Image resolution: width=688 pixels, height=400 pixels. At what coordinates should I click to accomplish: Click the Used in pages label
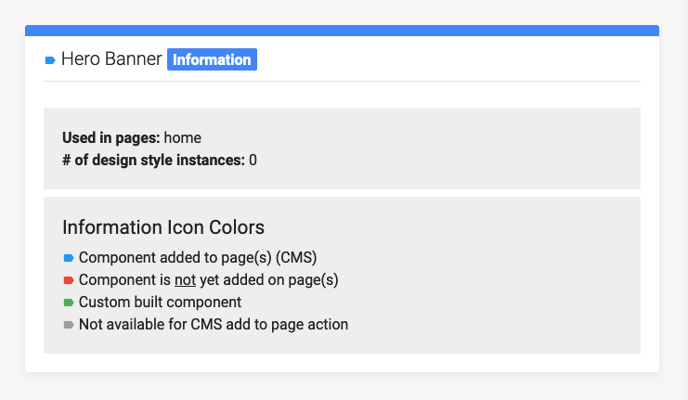point(111,138)
